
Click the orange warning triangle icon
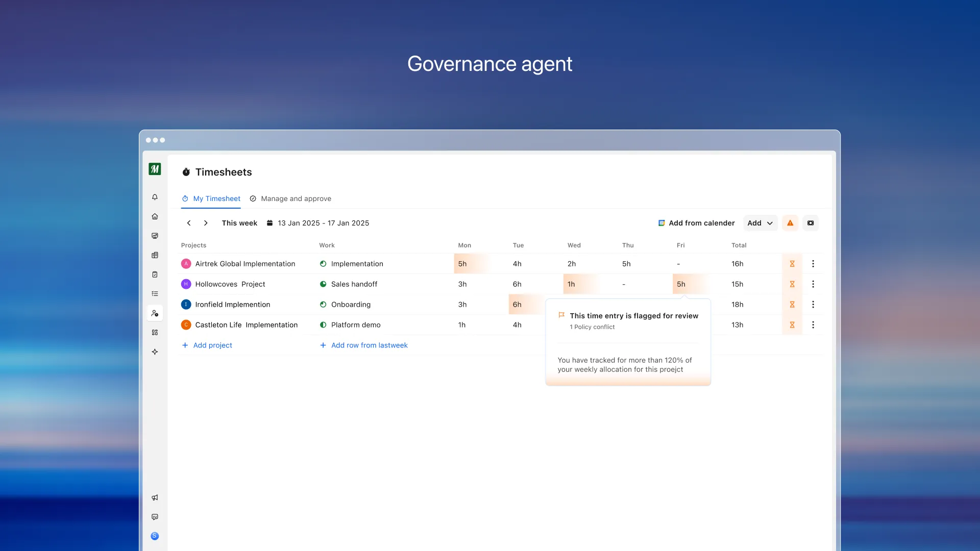click(790, 223)
